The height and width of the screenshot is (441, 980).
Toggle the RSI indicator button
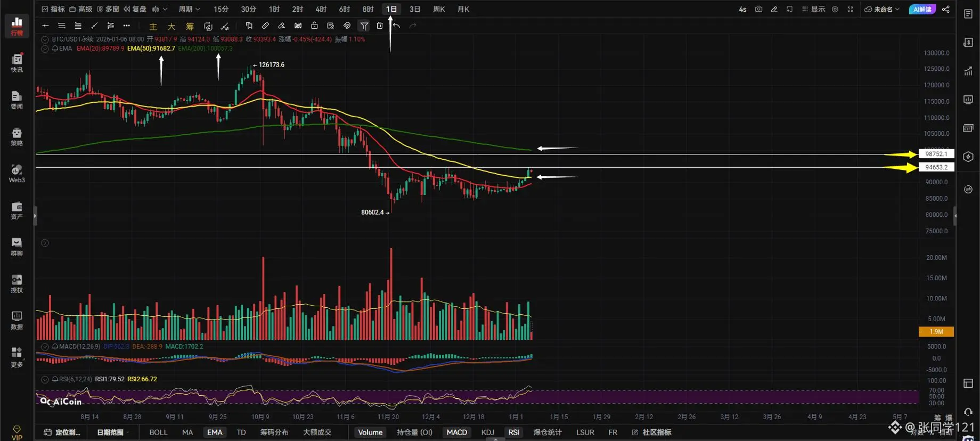513,432
